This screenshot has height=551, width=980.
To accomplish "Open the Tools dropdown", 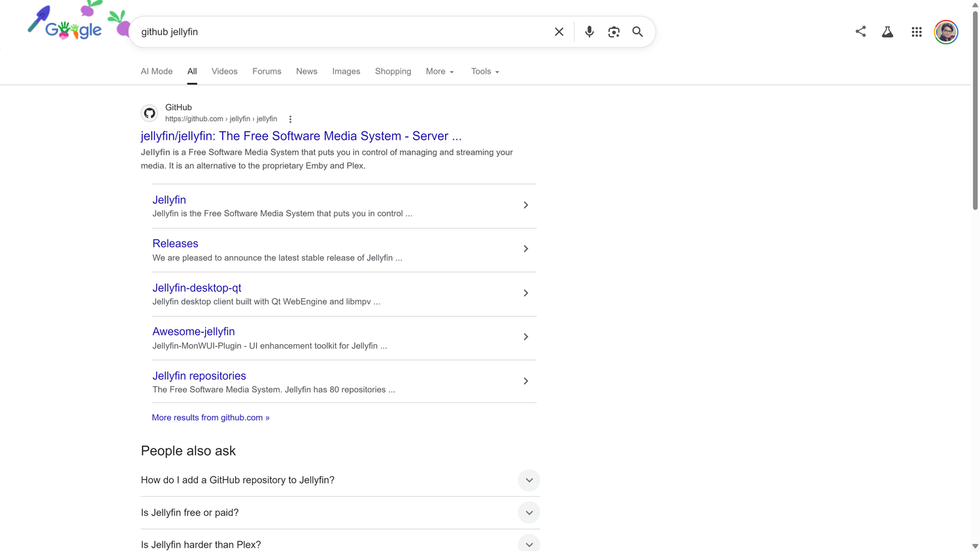I will [485, 71].
